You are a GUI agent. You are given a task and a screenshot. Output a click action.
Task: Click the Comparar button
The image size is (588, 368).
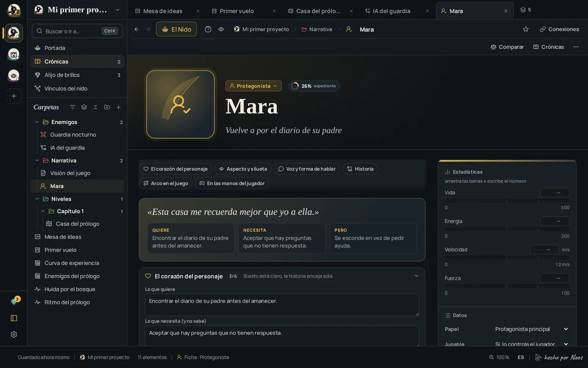coord(507,47)
